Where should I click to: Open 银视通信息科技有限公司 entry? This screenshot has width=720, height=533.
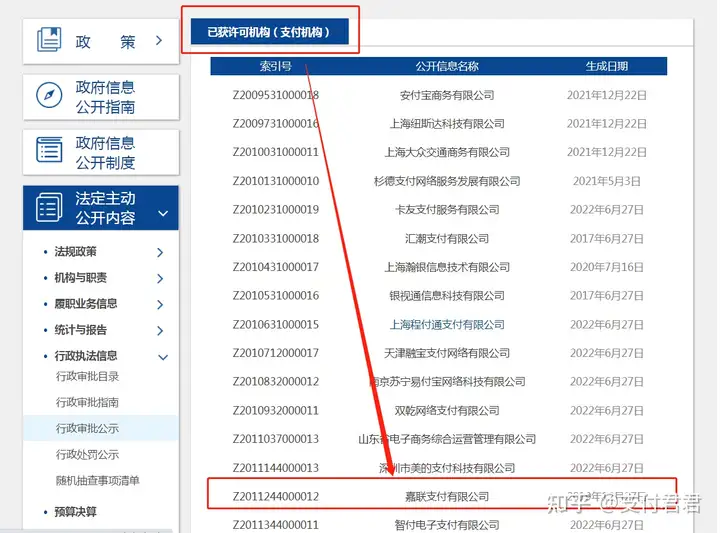[447, 296]
